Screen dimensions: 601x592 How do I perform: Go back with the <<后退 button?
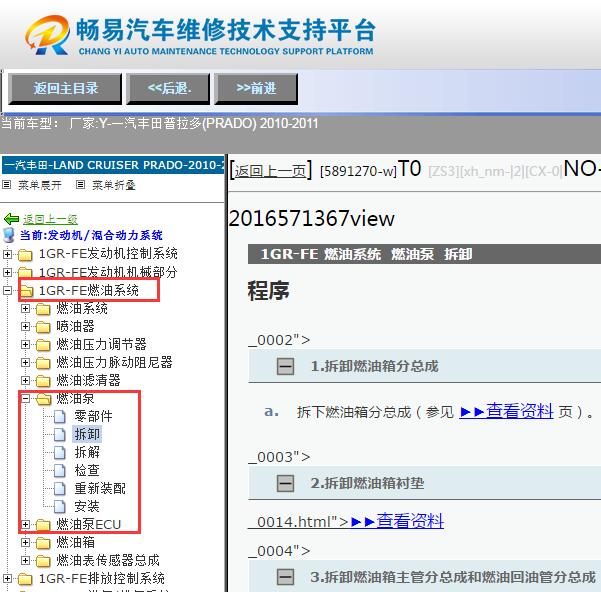168,89
